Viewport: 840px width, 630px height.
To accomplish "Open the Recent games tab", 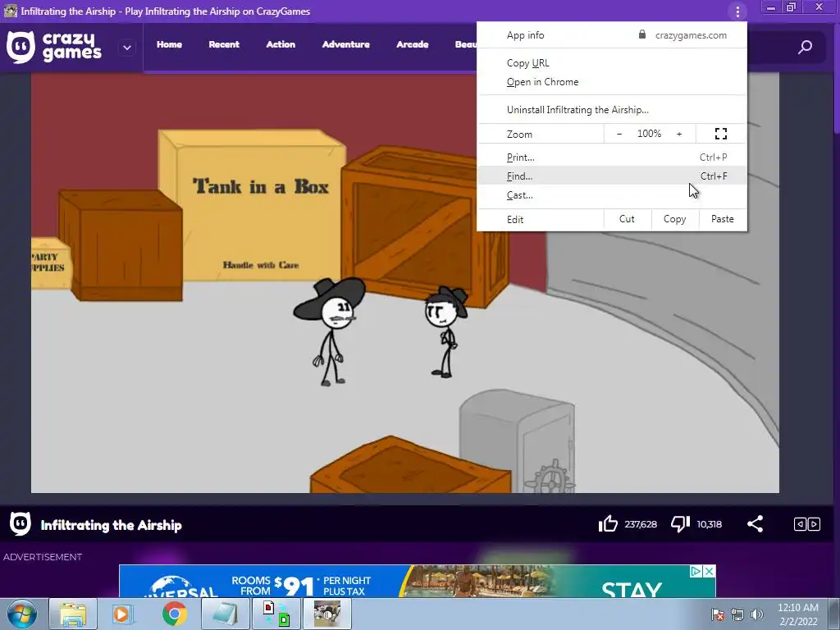I will pyautogui.click(x=224, y=44).
